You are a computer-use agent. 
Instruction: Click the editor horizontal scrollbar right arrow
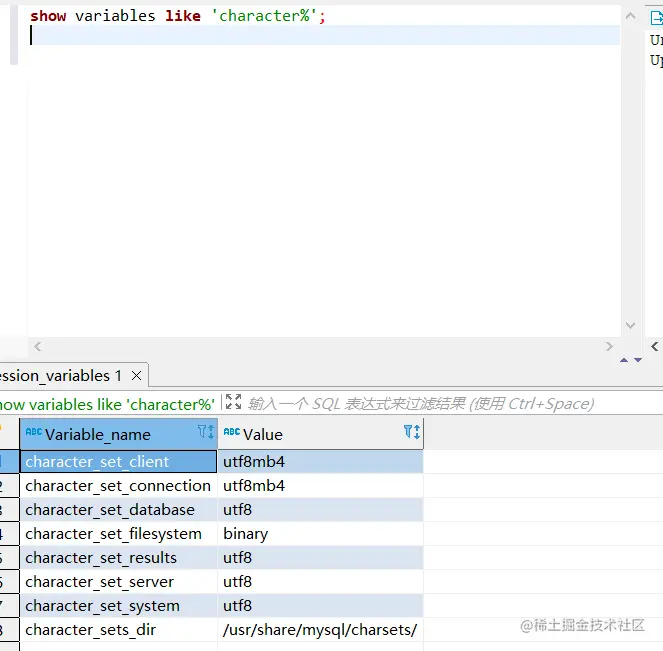click(609, 347)
